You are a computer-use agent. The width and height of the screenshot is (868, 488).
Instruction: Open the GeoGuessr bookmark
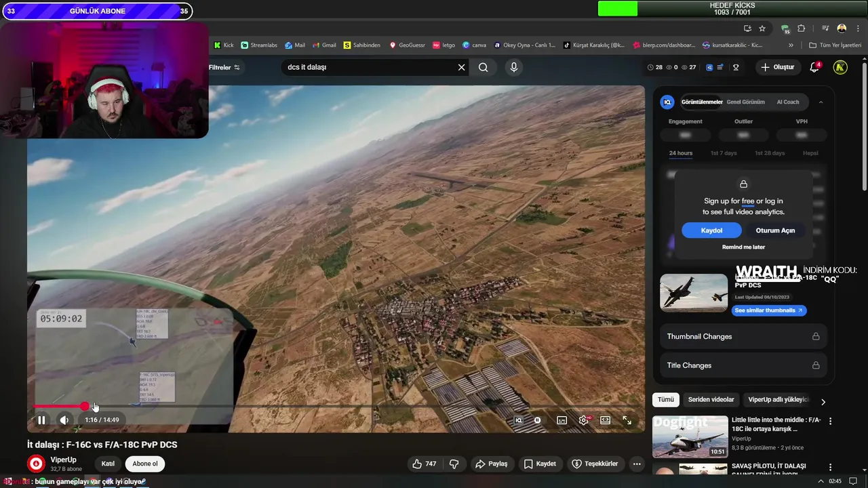407,45
